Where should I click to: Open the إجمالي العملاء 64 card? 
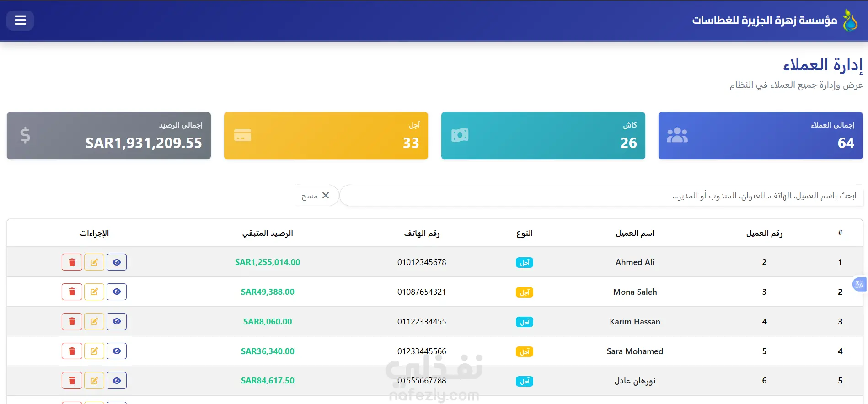click(761, 136)
